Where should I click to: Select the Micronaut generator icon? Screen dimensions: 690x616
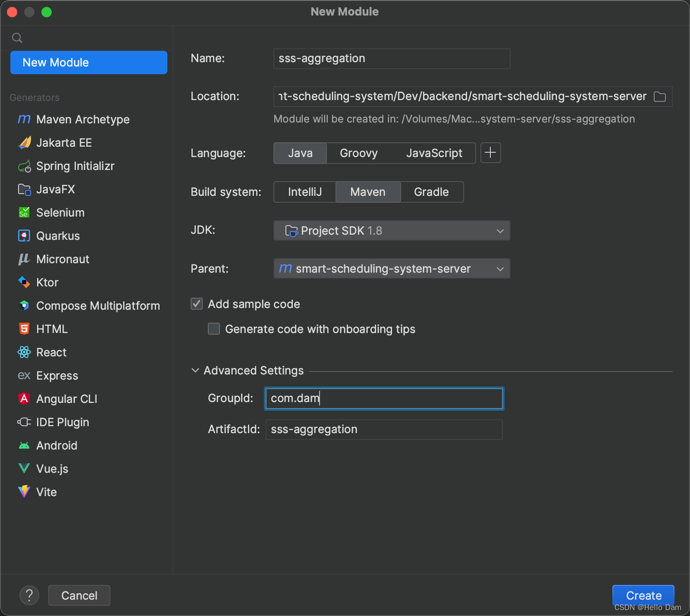(x=24, y=259)
